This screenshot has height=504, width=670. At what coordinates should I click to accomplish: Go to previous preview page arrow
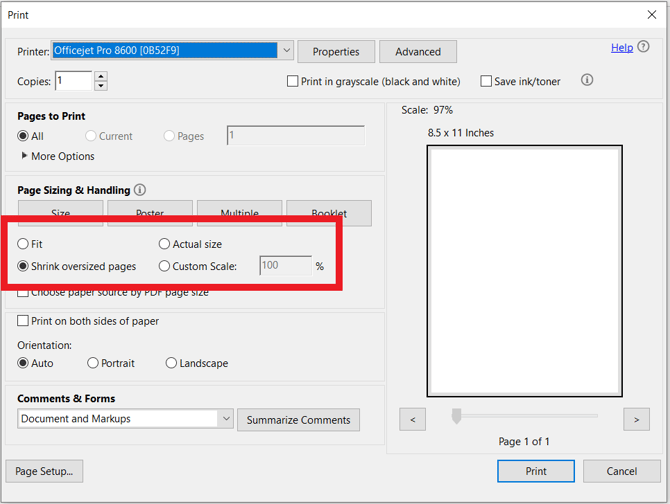tap(413, 419)
